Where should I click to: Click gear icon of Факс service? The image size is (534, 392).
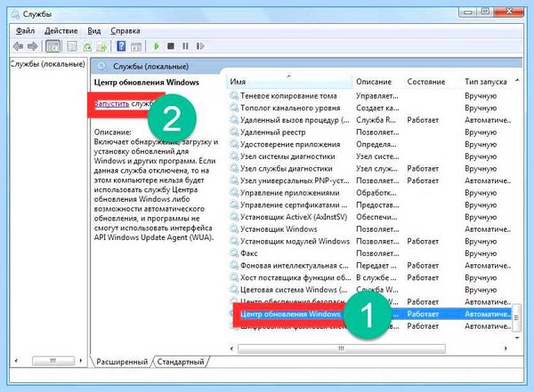coord(234,253)
